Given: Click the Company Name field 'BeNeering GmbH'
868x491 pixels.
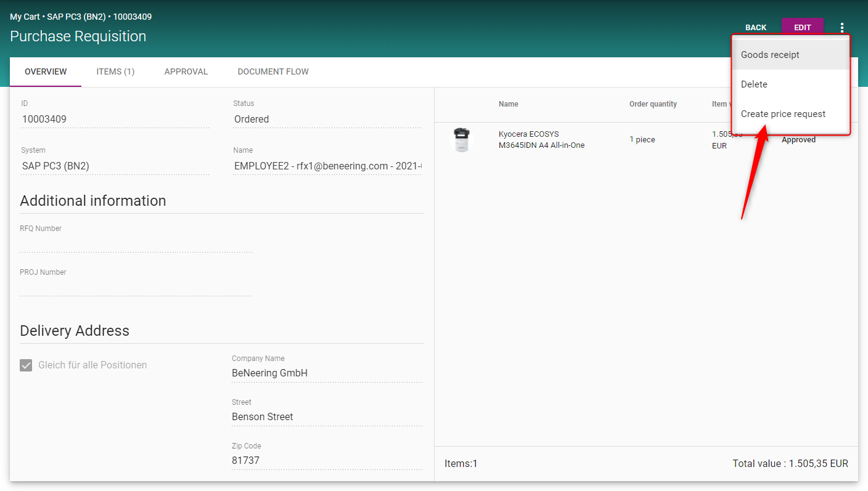Looking at the screenshot, I should pos(327,373).
